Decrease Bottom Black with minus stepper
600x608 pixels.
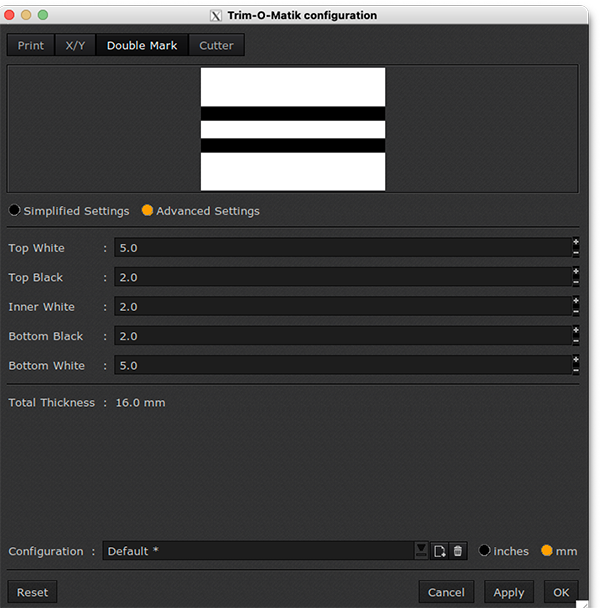(x=576, y=341)
